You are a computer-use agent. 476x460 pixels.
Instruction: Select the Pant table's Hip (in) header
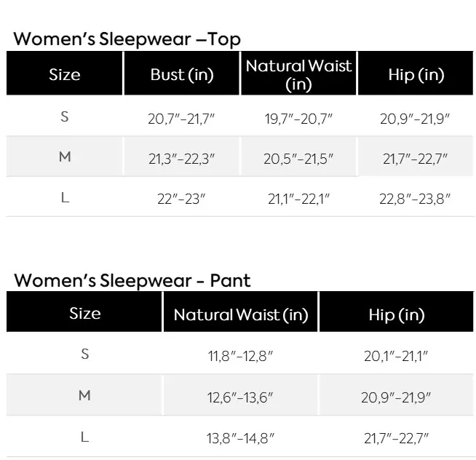coord(397,315)
